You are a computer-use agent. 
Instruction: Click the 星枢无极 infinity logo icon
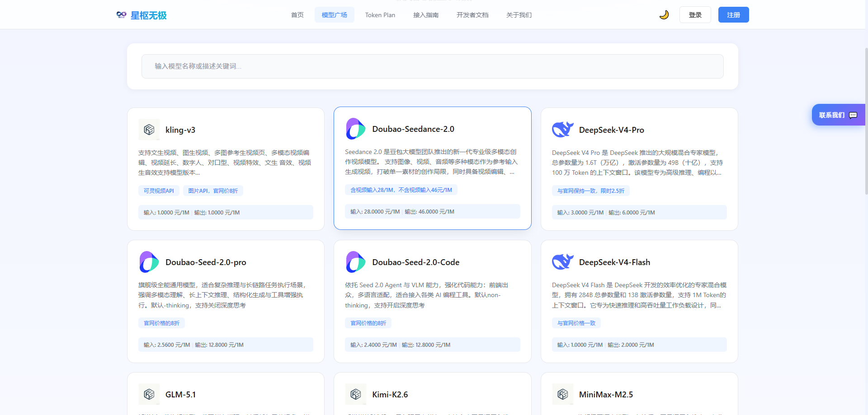[x=121, y=15]
